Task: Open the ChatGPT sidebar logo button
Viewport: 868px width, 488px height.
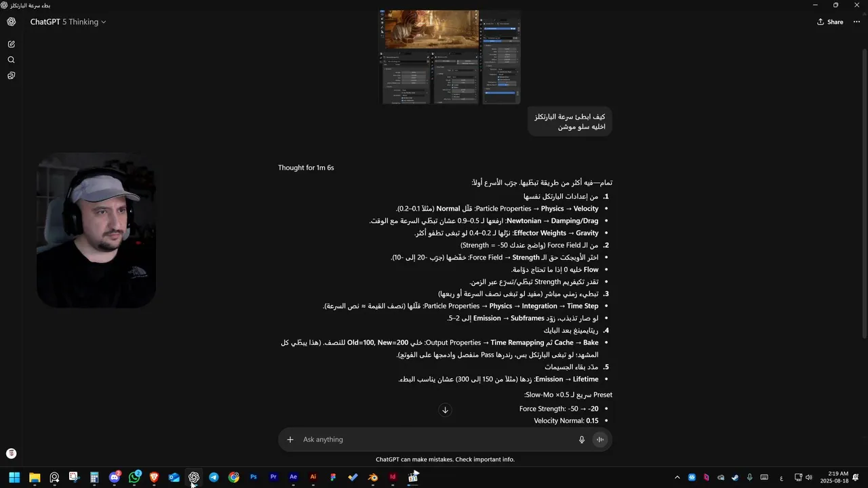Action: point(12,22)
